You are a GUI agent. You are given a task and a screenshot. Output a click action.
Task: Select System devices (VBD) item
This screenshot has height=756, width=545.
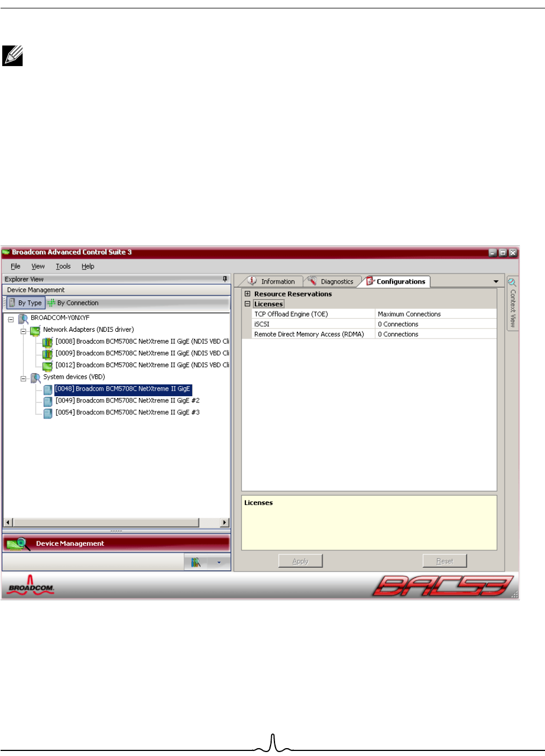(x=74, y=377)
